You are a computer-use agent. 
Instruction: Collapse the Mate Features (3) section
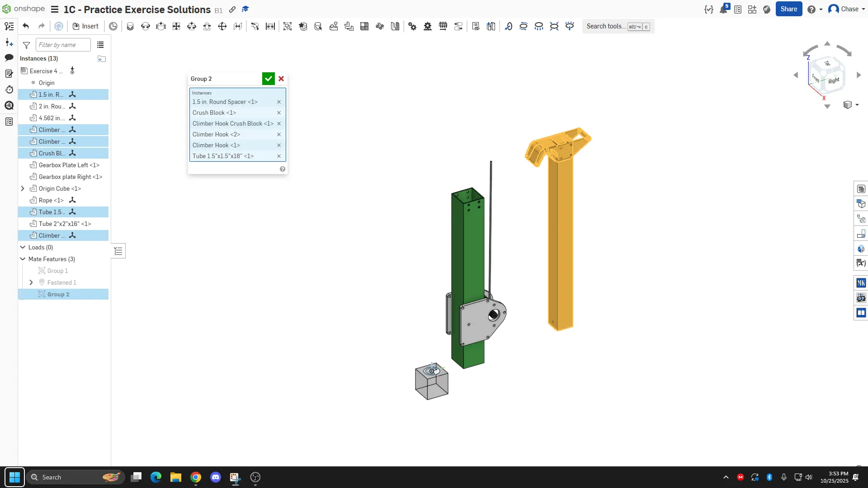tap(23, 259)
